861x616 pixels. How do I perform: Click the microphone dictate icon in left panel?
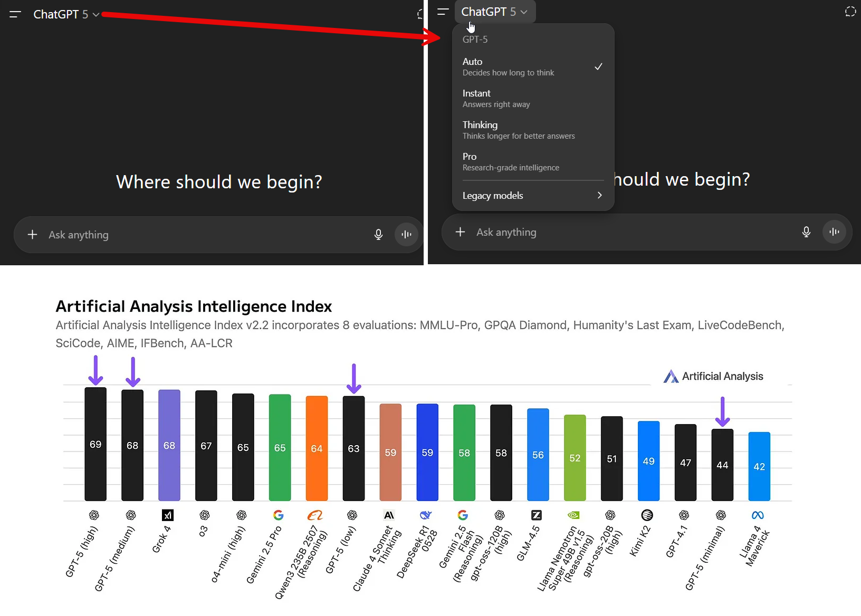coord(378,235)
